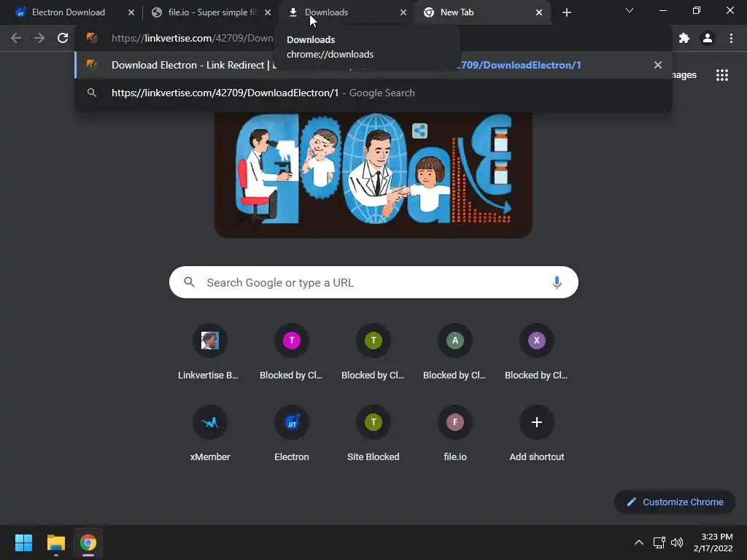The width and height of the screenshot is (747, 560).
Task: Open the file.io shortcut
Action: pyautogui.click(x=455, y=435)
